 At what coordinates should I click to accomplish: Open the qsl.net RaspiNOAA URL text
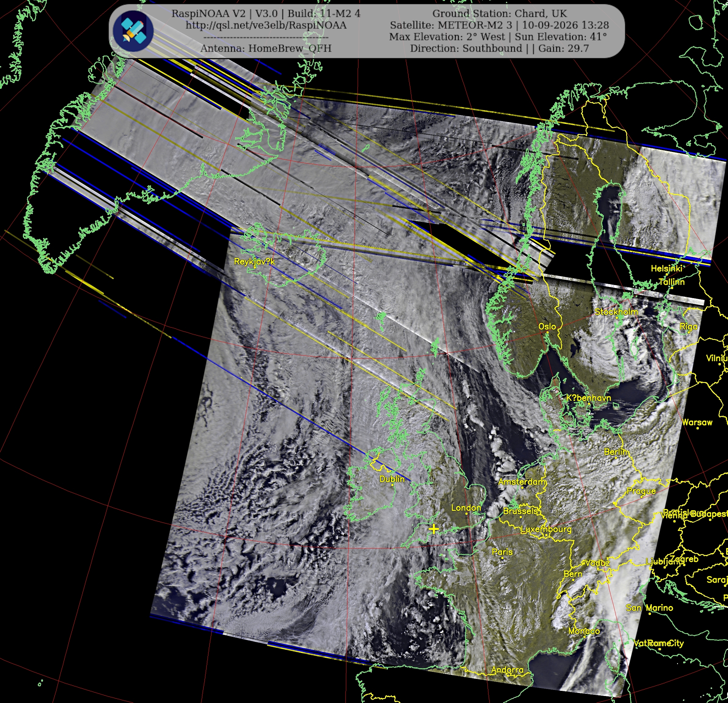pyautogui.click(x=266, y=25)
